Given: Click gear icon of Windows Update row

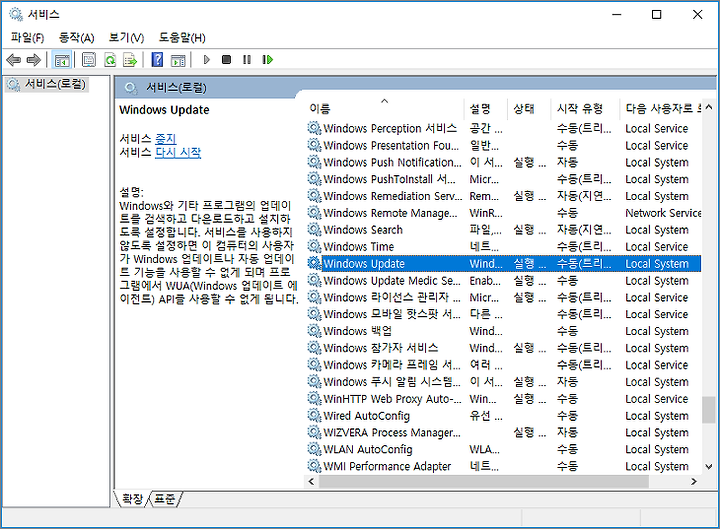Looking at the screenshot, I should [x=314, y=263].
